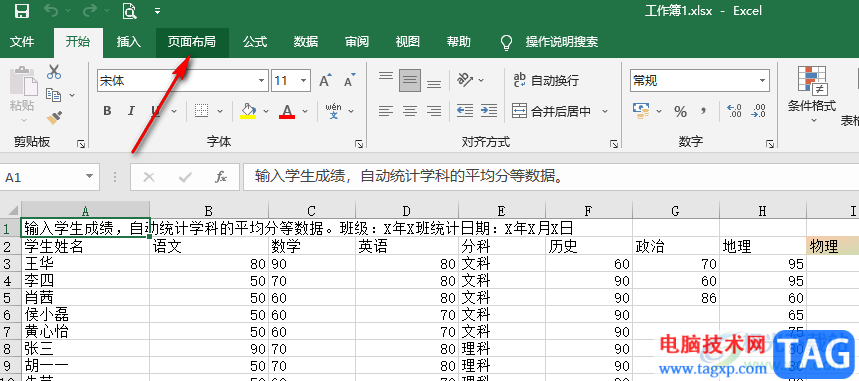Switch to the 审阅 review tab

pos(357,42)
